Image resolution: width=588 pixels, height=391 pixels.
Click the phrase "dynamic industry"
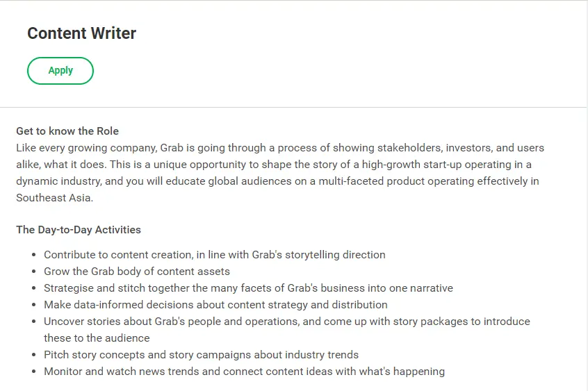pos(58,181)
